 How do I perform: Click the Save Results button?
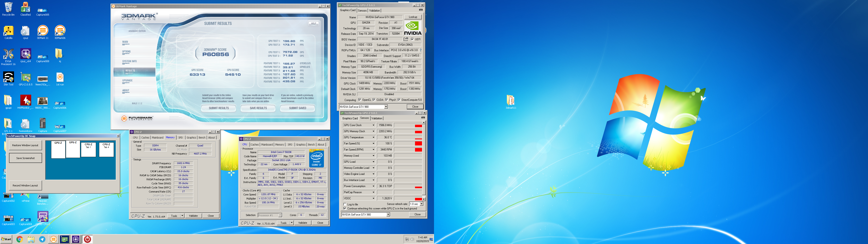(x=258, y=108)
